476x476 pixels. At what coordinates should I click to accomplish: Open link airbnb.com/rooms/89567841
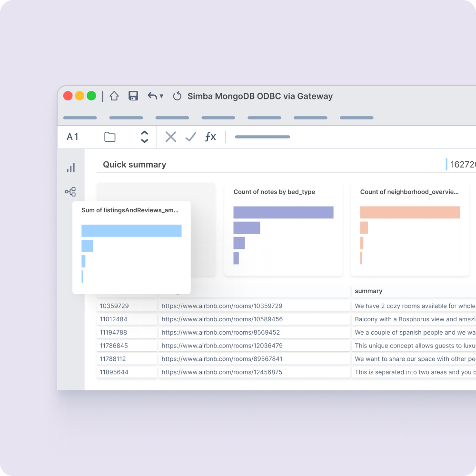click(x=222, y=359)
